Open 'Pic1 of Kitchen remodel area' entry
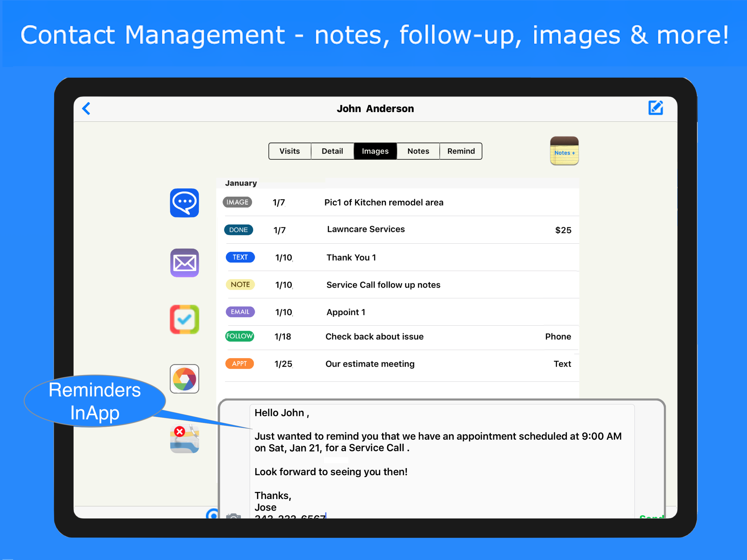 coord(398,202)
